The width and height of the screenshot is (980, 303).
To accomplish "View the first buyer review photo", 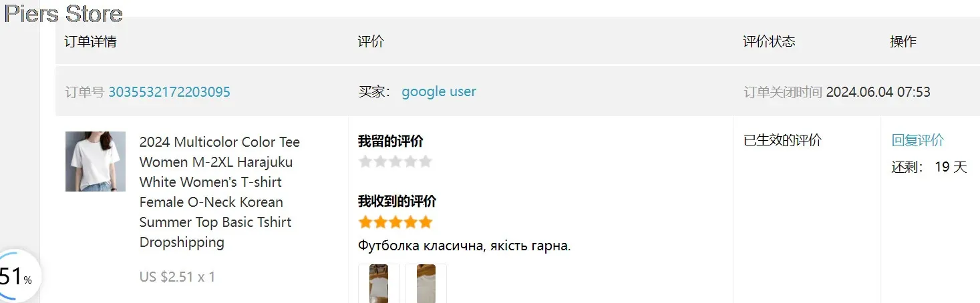I will 379,284.
